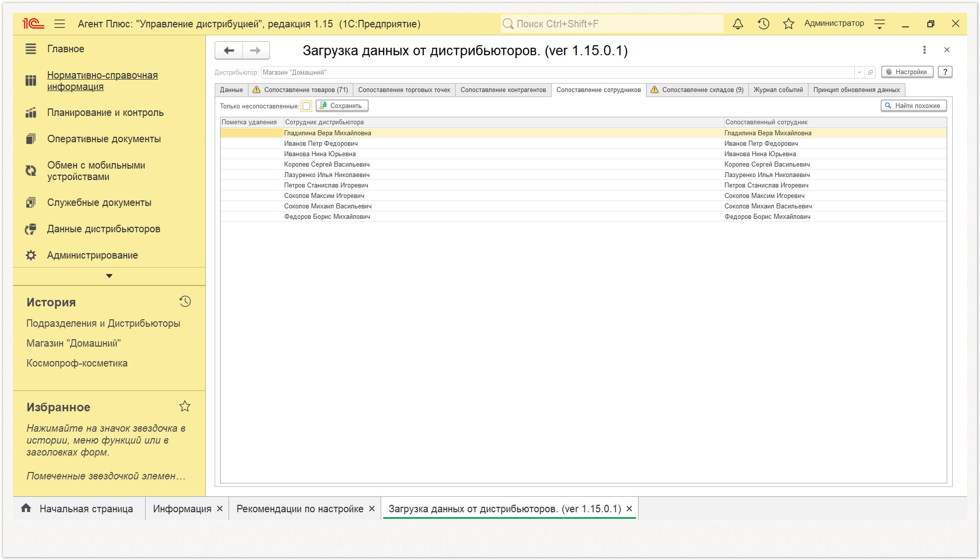Open Подразделения и Дистрибьюторы history link
The width and height of the screenshot is (980, 560).
click(103, 323)
